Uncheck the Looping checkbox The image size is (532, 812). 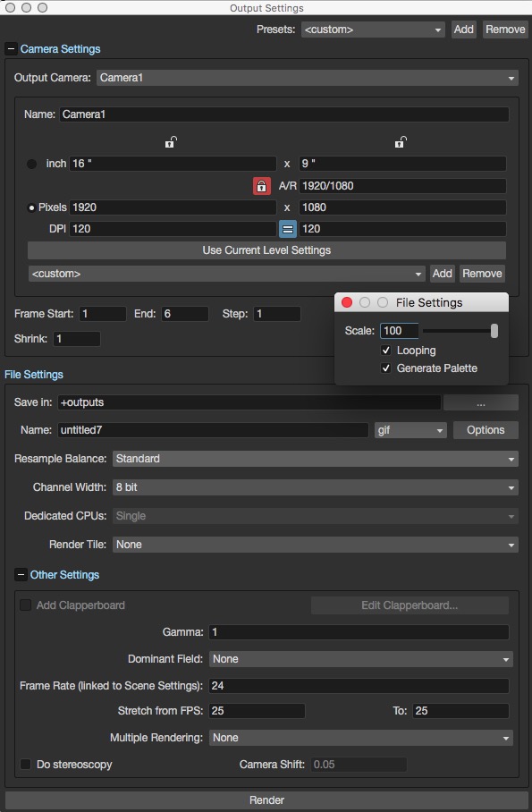(386, 351)
